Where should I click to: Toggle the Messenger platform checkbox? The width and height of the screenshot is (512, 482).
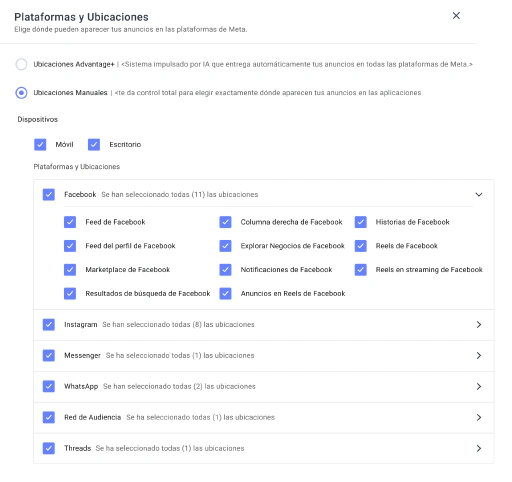tap(49, 356)
